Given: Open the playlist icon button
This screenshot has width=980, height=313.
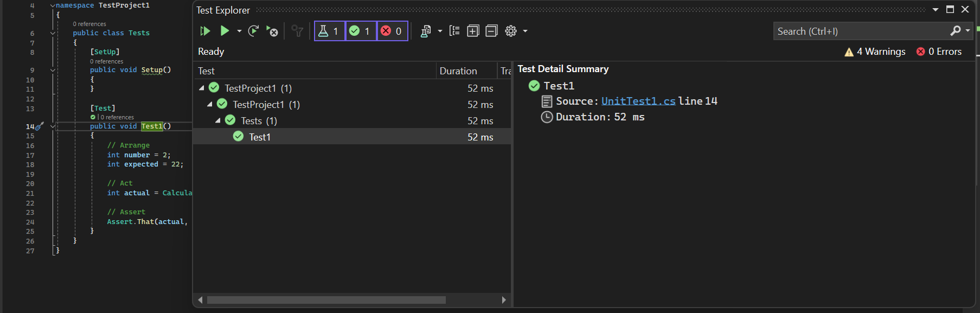Looking at the screenshot, I should (x=426, y=31).
